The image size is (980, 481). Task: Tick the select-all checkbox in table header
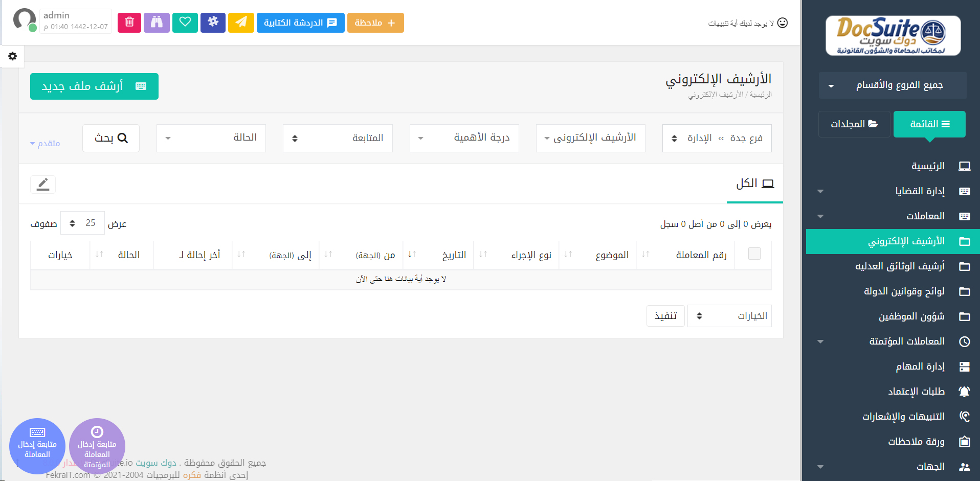(x=754, y=254)
